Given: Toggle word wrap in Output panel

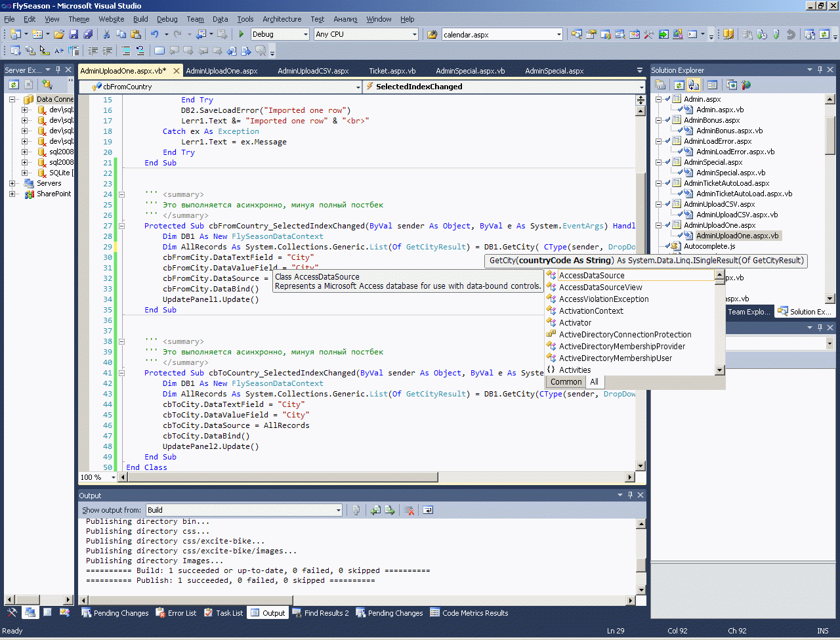Looking at the screenshot, I should pos(428,510).
